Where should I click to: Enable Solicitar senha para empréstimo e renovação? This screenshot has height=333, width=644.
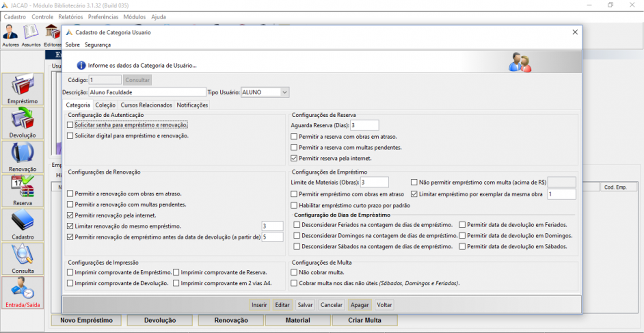(x=70, y=125)
